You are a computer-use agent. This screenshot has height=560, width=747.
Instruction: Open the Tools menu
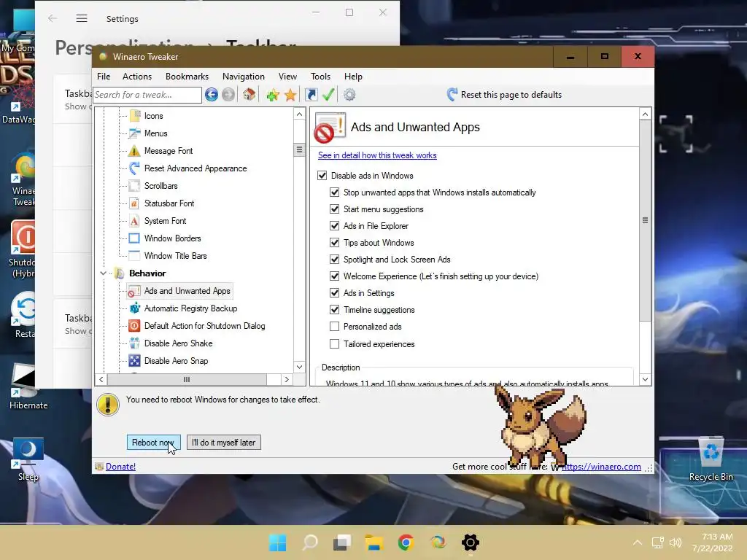tap(320, 77)
